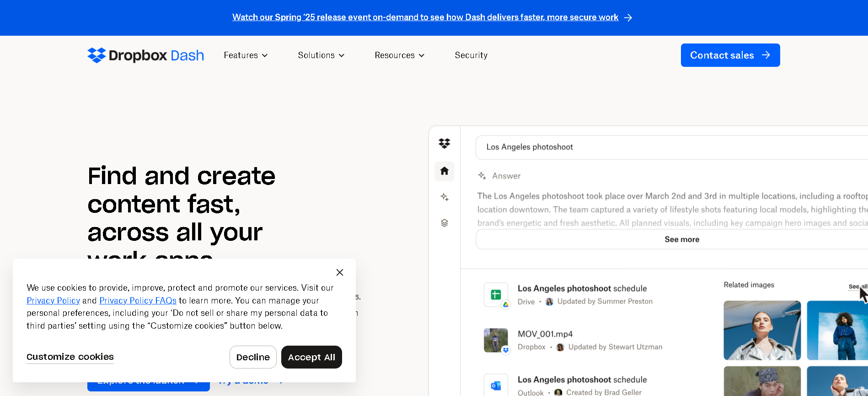Click the Outlook icon for the schedule result
Screen dimensions: 868x396
pos(496,385)
